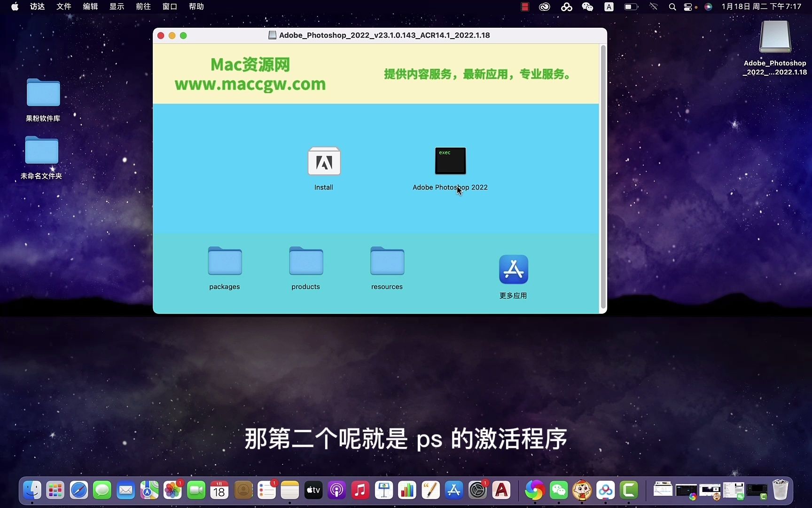Viewport: 812px width, 508px height.
Task: Open the colorful pinwheel app in Dock
Action: tap(535, 491)
